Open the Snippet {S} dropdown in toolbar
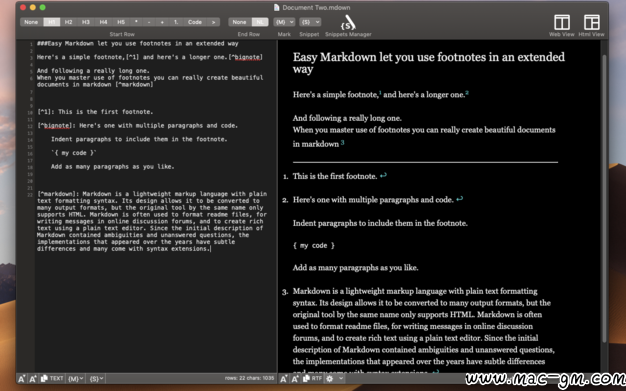The image size is (626, 391). [310, 22]
